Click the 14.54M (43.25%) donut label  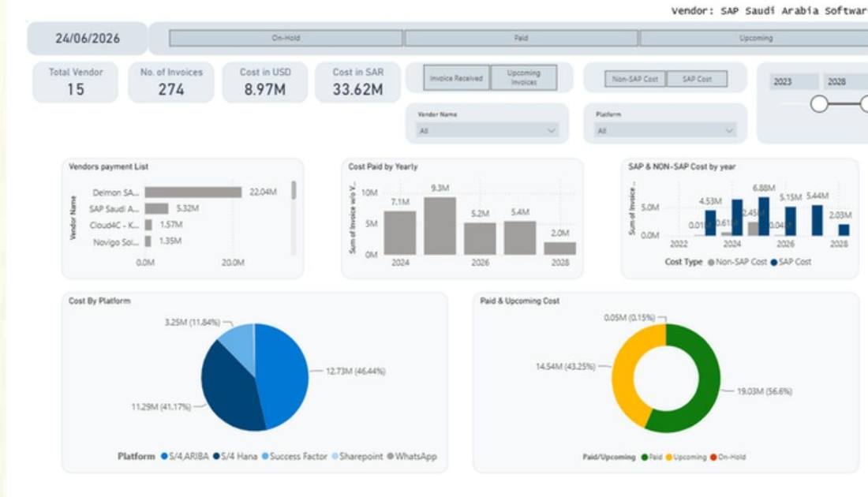tap(566, 366)
